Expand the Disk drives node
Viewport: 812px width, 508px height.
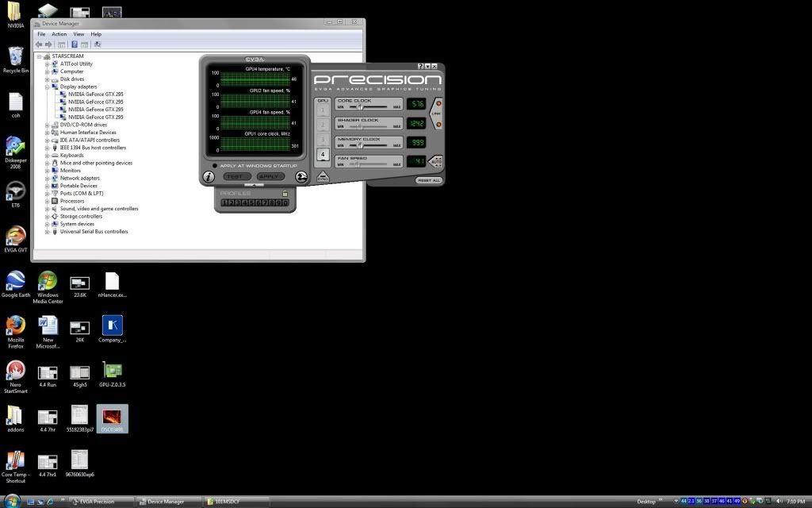47,79
